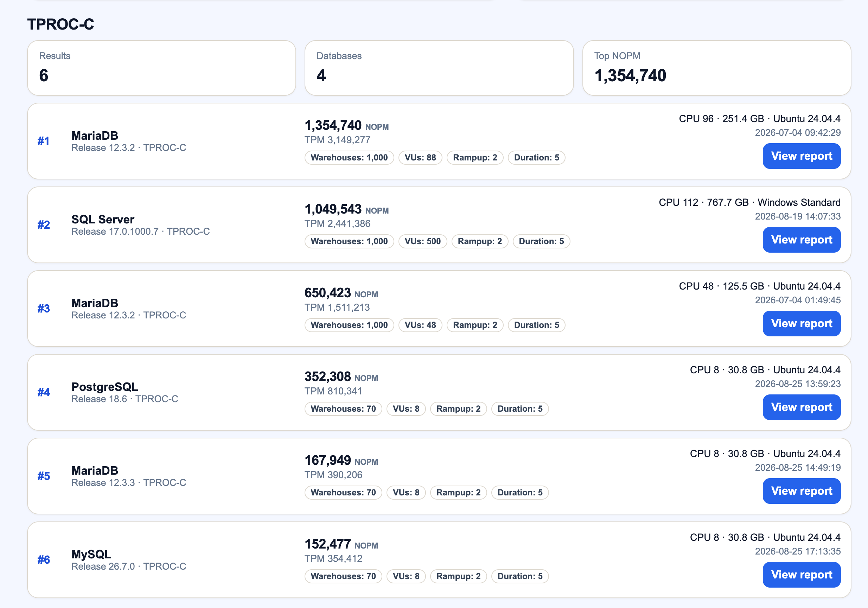Click the VUs: 500 chip

click(423, 241)
